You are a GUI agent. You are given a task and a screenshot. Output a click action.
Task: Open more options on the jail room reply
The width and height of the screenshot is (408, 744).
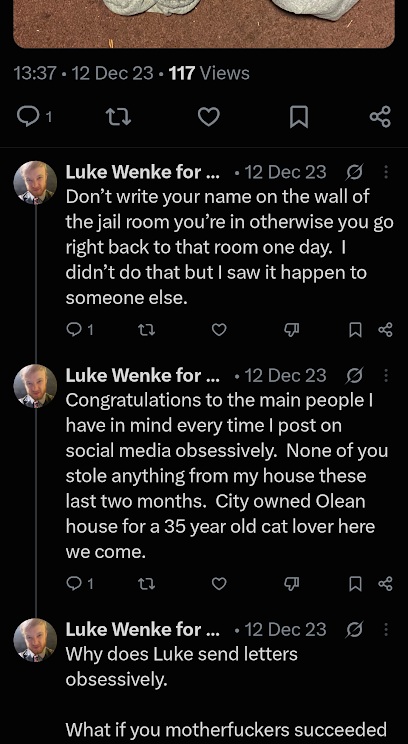click(386, 172)
